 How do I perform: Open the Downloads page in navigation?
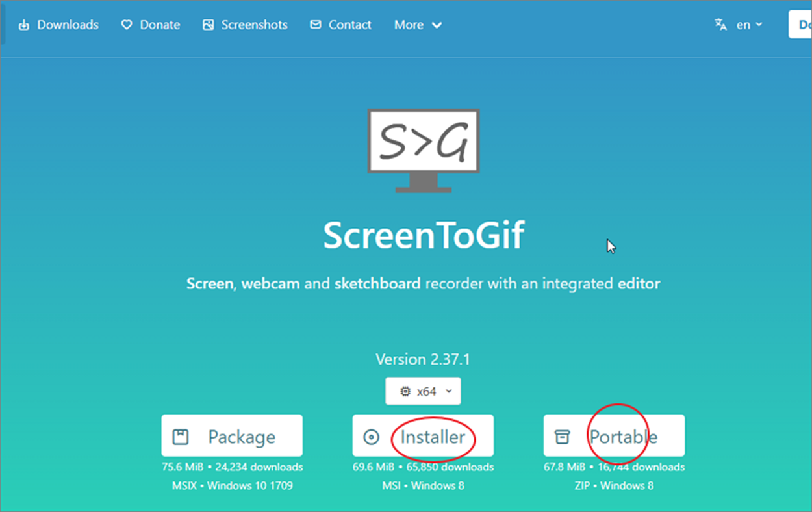tap(58, 25)
